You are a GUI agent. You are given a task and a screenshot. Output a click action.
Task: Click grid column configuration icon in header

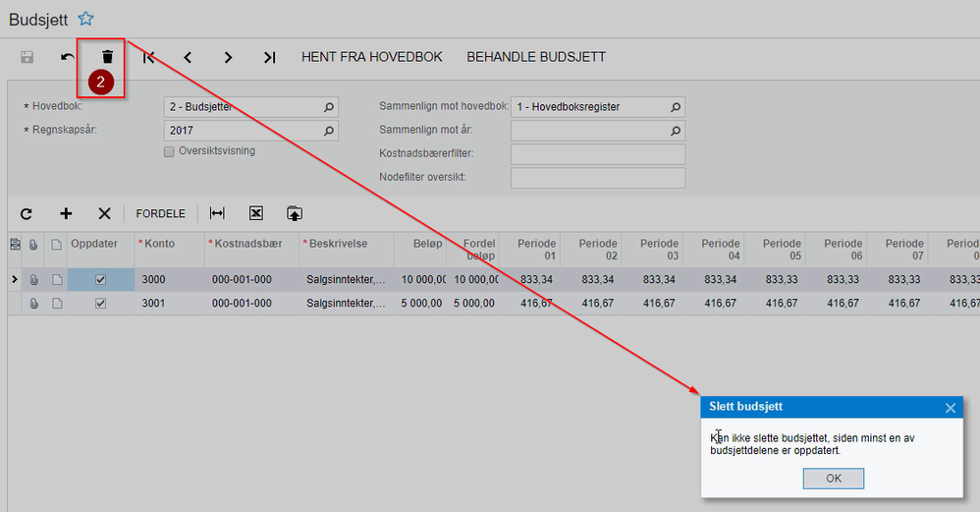[15, 245]
